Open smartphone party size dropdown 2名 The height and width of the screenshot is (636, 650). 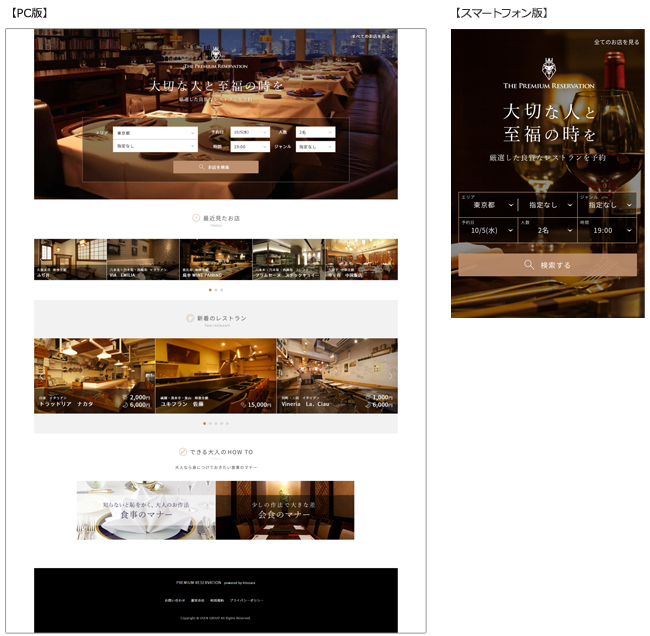[548, 230]
